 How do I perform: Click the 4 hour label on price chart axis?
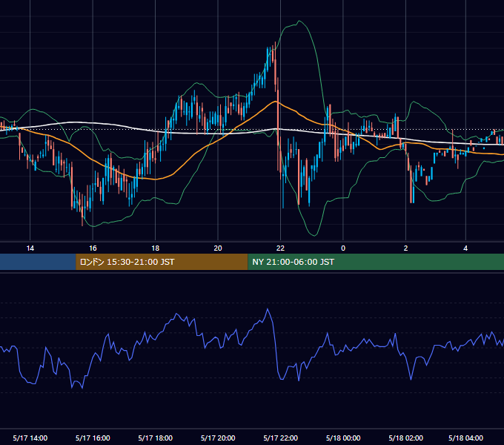465,248
